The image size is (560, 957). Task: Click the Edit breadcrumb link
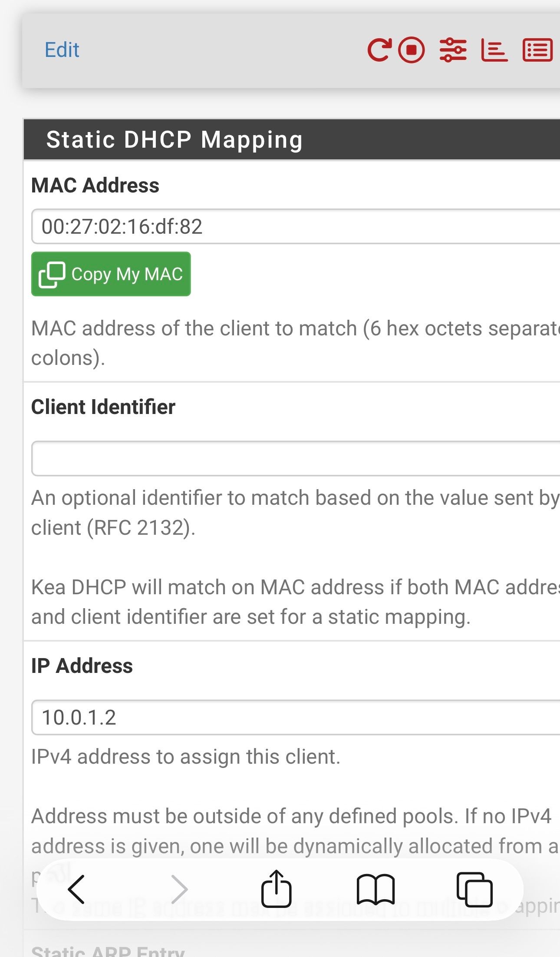pyautogui.click(x=62, y=50)
